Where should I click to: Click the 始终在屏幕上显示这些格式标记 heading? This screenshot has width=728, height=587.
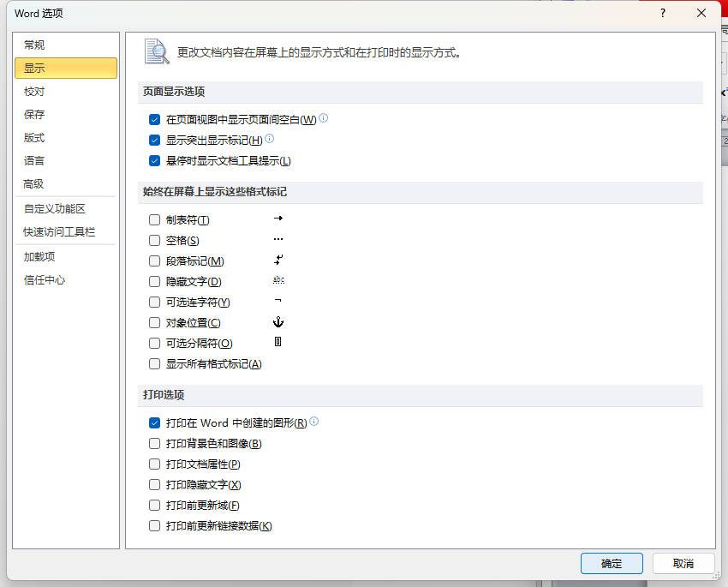point(215,191)
